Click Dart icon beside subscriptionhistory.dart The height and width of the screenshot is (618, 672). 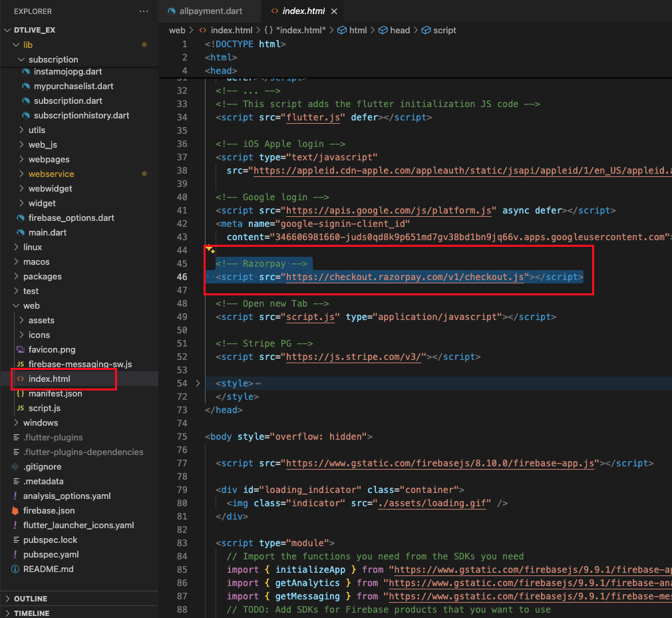26,115
